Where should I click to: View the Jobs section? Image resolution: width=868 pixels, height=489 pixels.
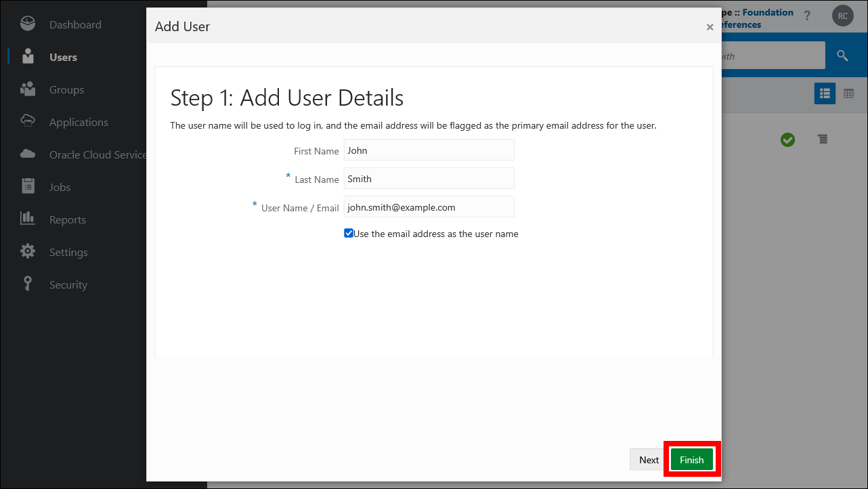pos(59,187)
